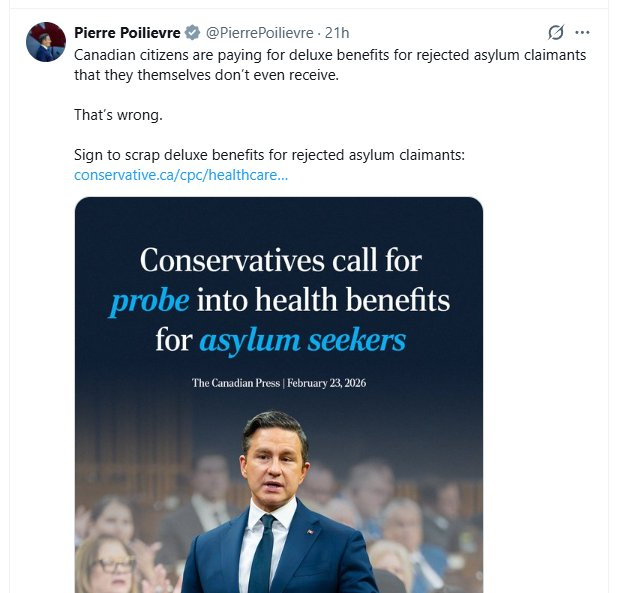Click the "Conservatives call for" headline in image

280,261
